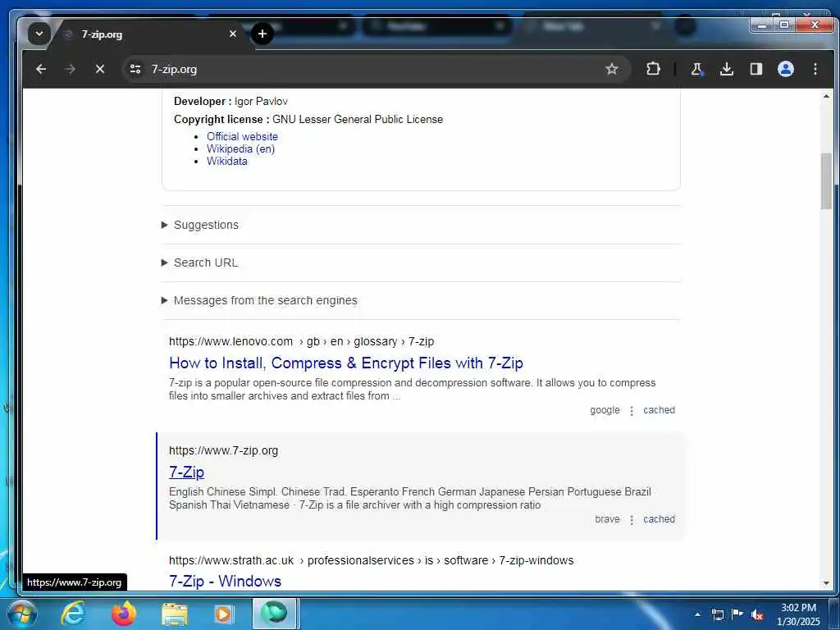840x630 pixels.
Task: Open the Chrome three-dot menu
Action: pyautogui.click(x=815, y=69)
